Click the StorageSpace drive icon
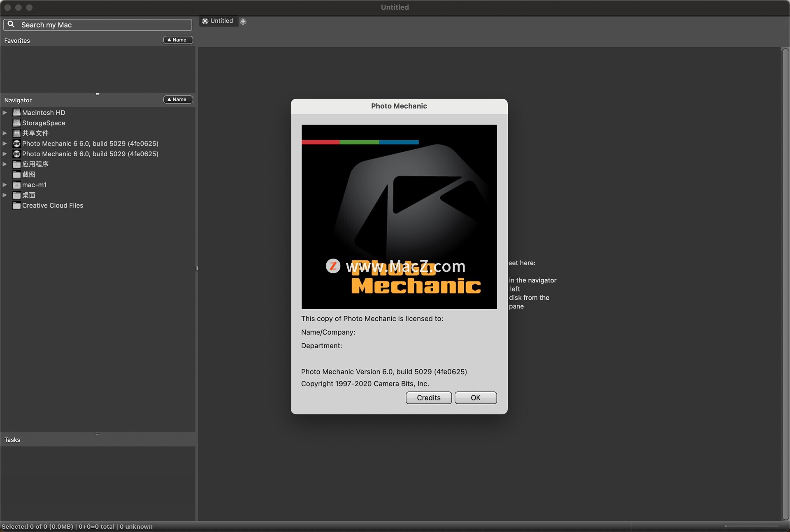This screenshot has width=790, height=532. [x=16, y=123]
